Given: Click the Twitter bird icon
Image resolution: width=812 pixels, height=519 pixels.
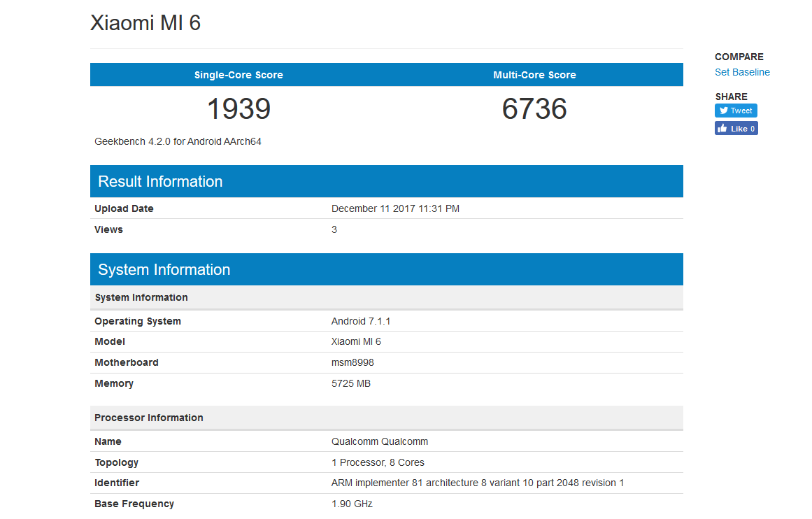Looking at the screenshot, I should (x=723, y=111).
